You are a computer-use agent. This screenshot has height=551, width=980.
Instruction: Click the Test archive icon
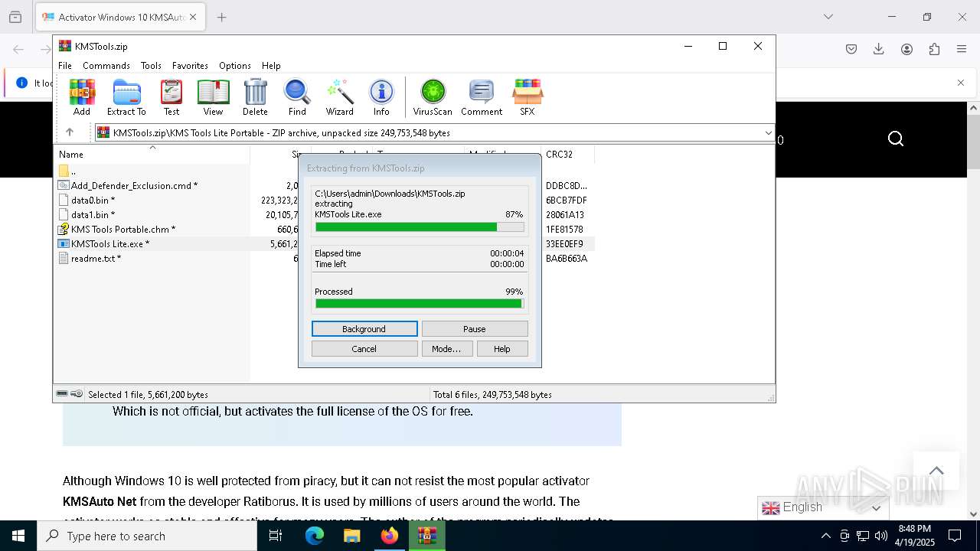[171, 97]
